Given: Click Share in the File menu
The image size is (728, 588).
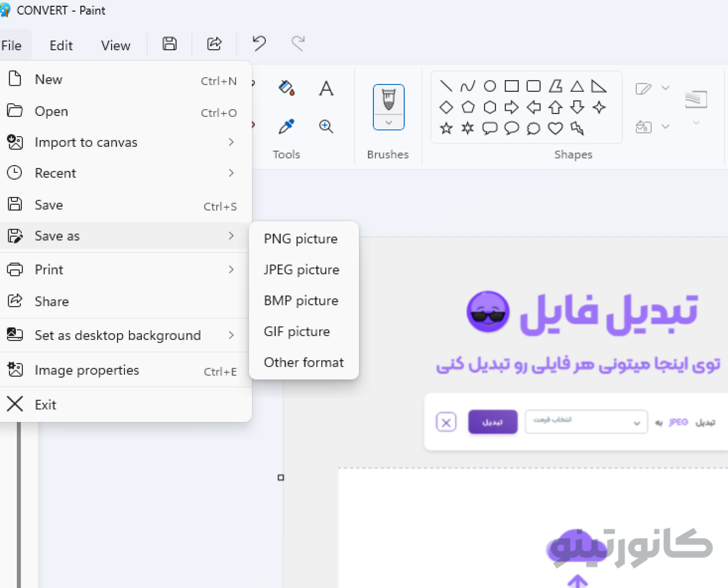Looking at the screenshot, I should tap(124, 301).
